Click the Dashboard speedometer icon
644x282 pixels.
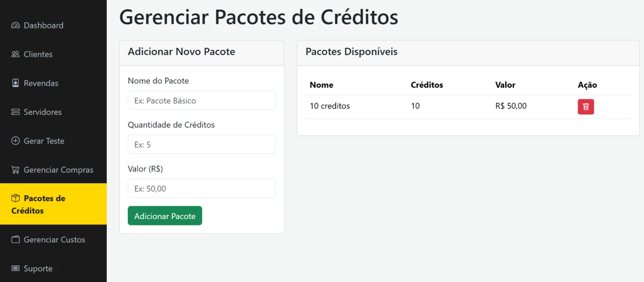[16, 25]
